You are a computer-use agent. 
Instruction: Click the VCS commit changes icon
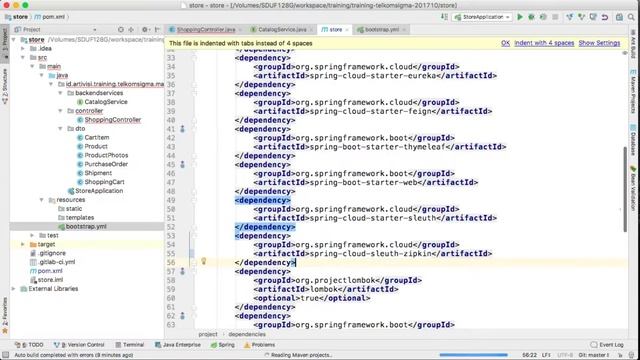point(581,17)
